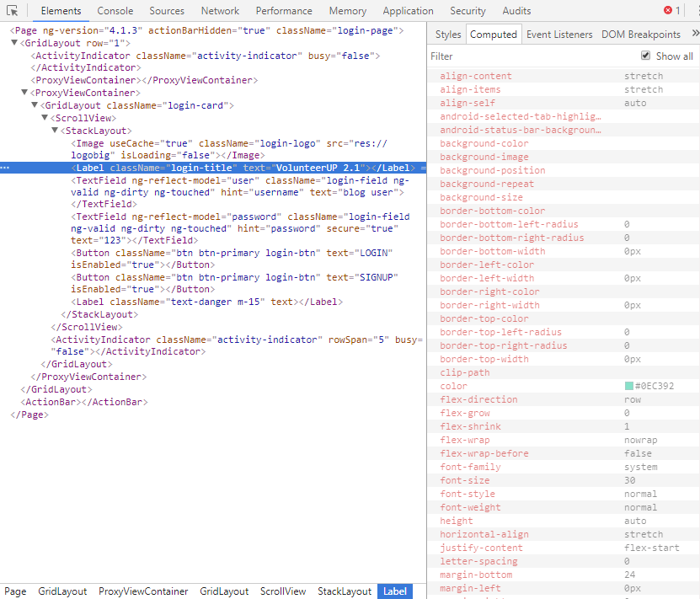This screenshot has height=599, width=700.
Task: Click the ellipsis beside the selected Label line
Action: [5, 168]
